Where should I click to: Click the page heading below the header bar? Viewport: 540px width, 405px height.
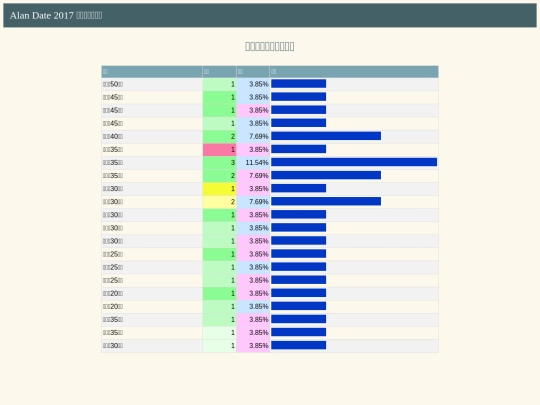coord(270,46)
